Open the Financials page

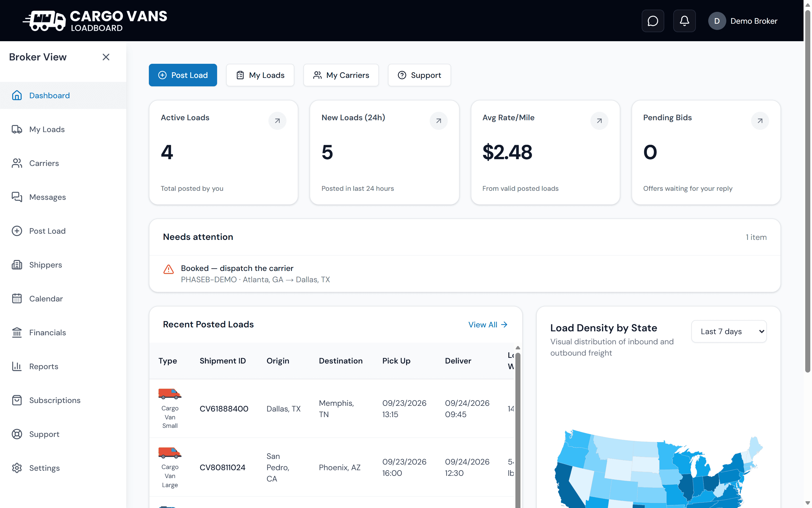point(63,333)
